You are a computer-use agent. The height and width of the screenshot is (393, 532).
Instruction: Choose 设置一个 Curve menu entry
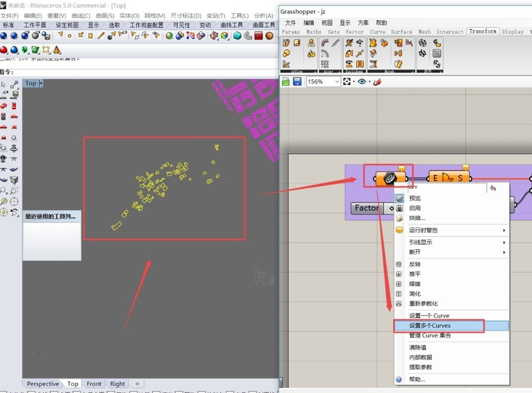click(452, 315)
